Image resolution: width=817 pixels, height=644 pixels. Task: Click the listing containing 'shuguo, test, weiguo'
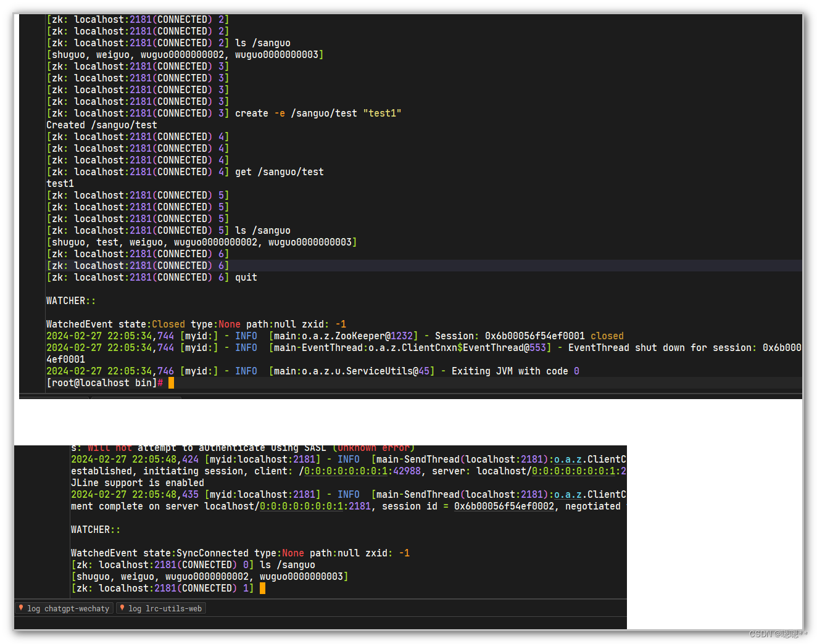(x=202, y=242)
